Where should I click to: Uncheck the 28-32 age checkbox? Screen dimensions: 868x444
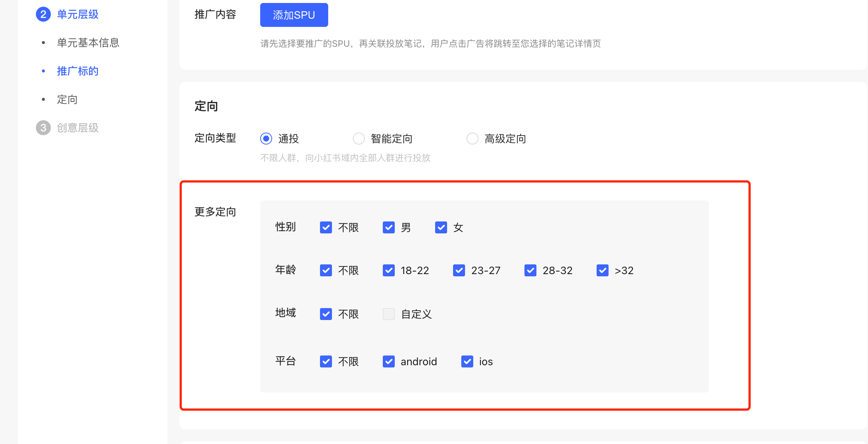(530, 270)
